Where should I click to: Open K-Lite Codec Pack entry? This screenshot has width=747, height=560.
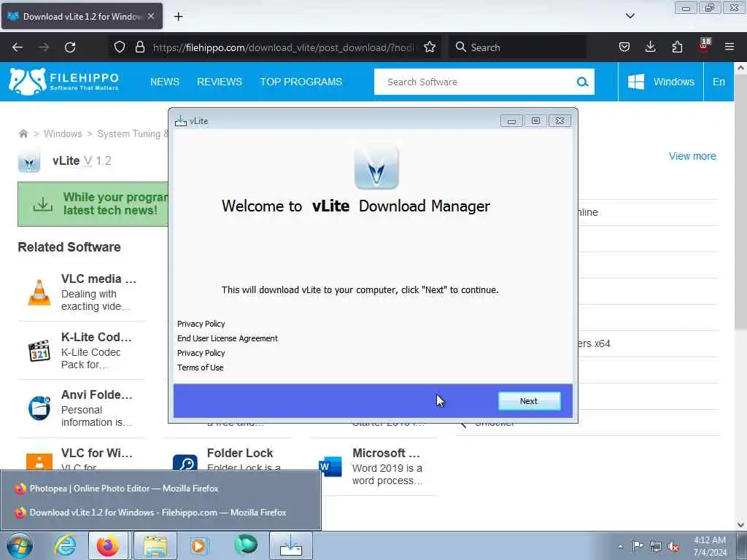96,337
